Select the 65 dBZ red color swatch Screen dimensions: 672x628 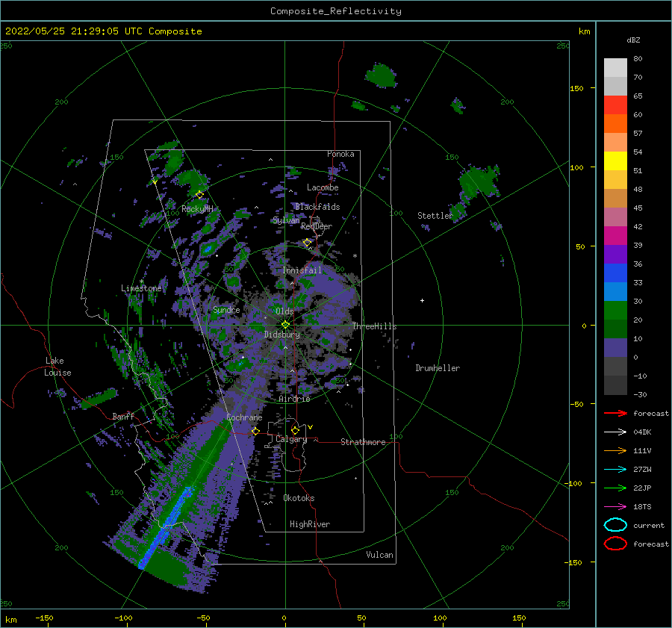[615, 105]
